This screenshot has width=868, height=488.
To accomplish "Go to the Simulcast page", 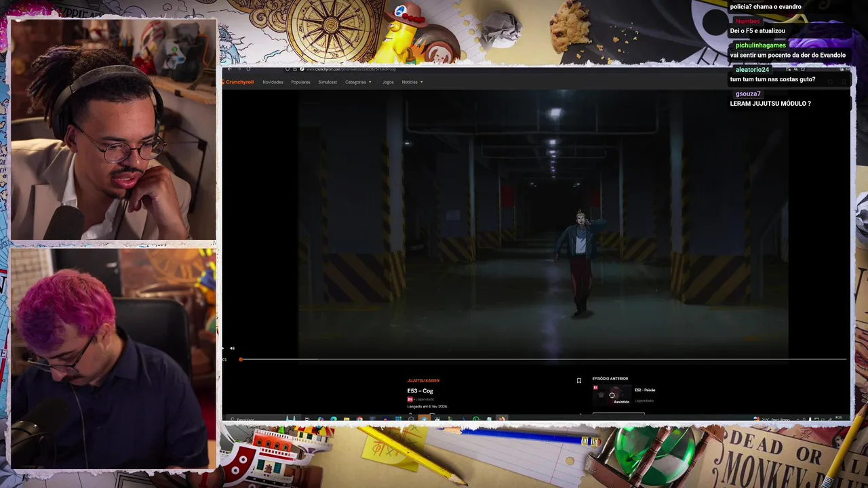I will click(328, 82).
